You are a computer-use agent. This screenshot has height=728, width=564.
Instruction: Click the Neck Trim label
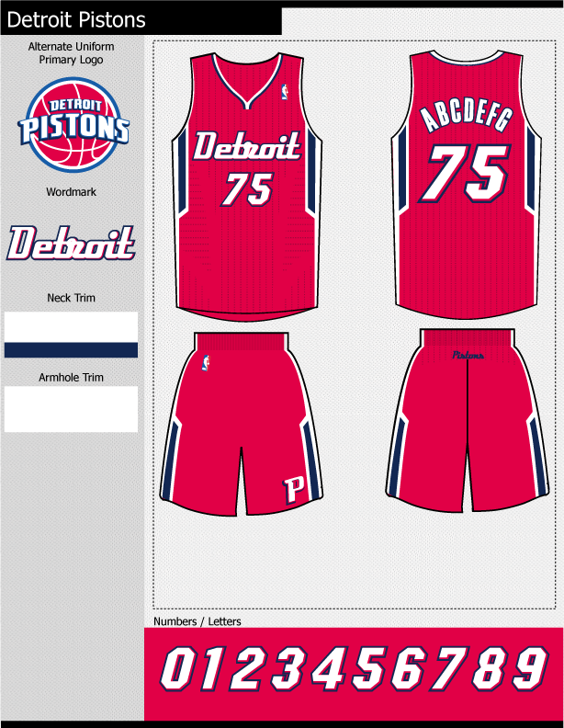click(71, 298)
